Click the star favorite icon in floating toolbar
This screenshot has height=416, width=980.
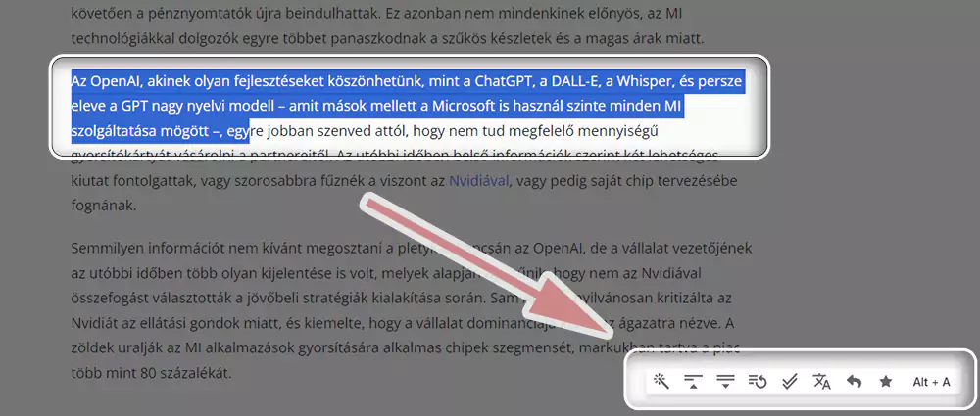(x=886, y=381)
